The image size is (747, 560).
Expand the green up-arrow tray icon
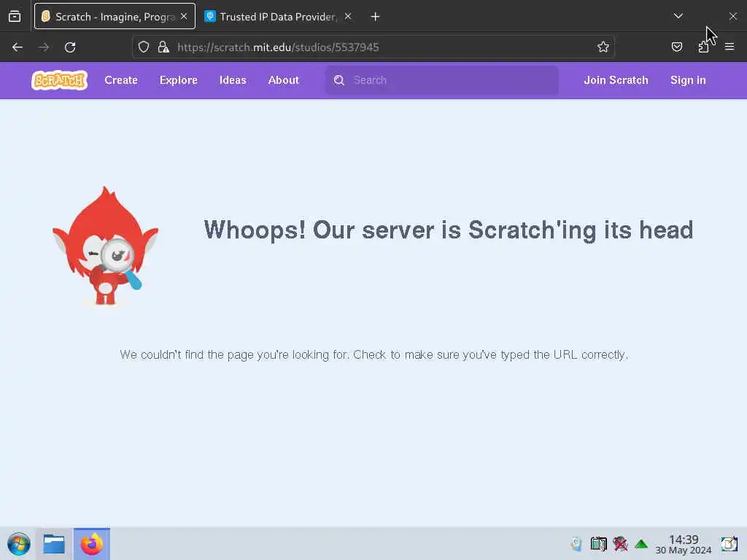click(x=641, y=543)
